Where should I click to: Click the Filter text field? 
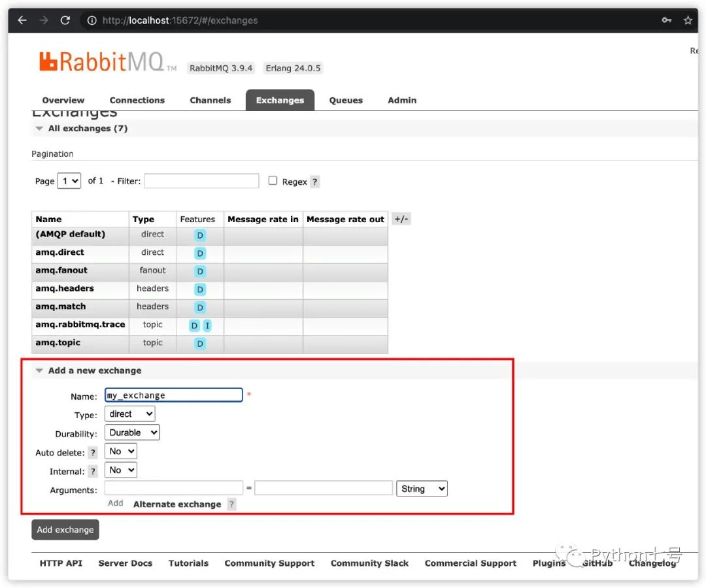202,181
